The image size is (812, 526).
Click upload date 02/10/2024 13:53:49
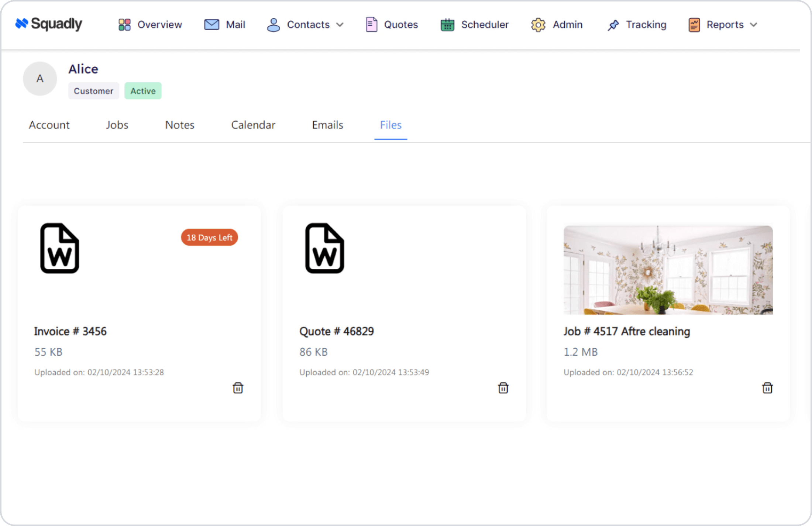click(x=391, y=372)
